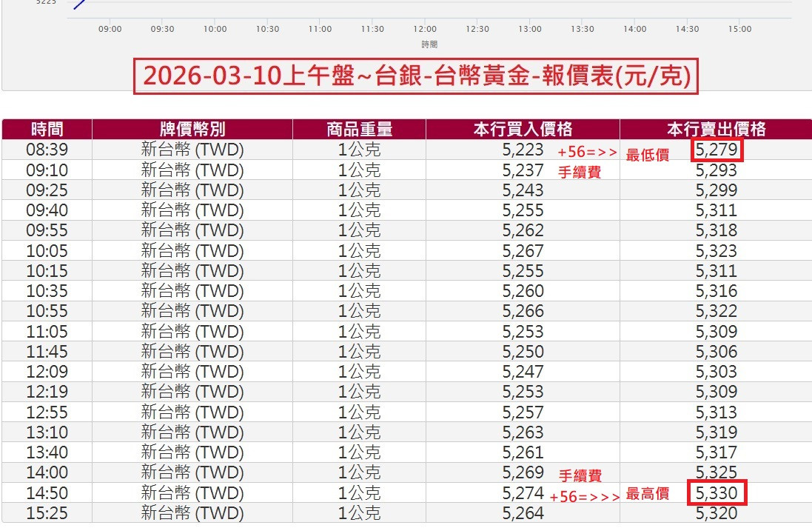Select the 12:55 time cell

click(47, 412)
